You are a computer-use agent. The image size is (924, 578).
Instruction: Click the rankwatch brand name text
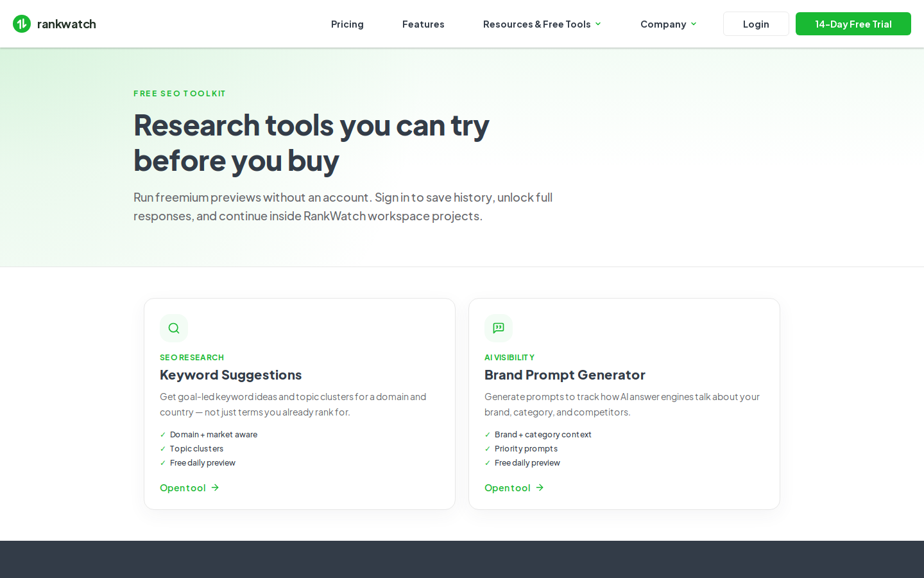[67, 24]
